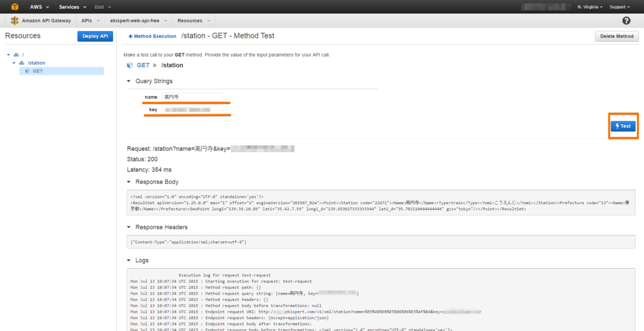The height and width of the screenshot is (331, 644).
Task: Open the N. Virginia region dropdown
Action: pyautogui.click(x=590, y=7)
